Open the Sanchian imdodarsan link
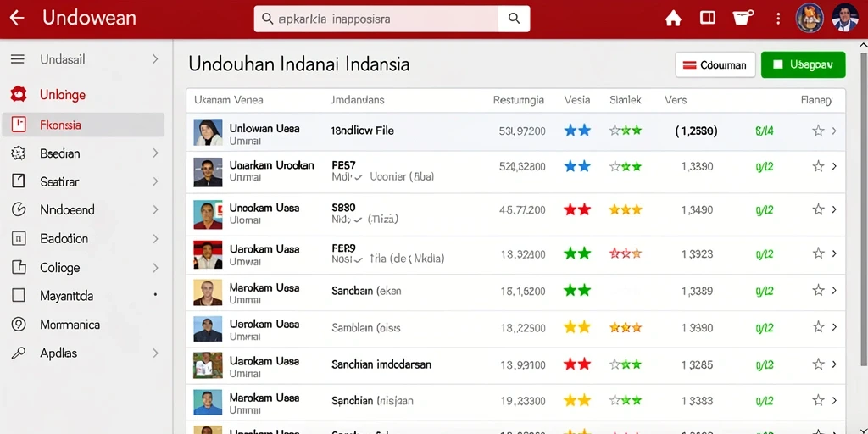 (381, 364)
